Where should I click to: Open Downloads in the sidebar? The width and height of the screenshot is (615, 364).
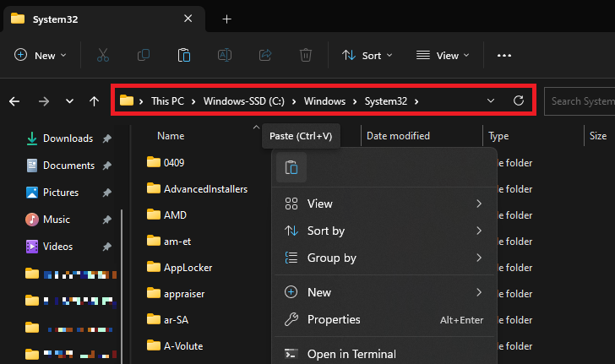[68, 139]
